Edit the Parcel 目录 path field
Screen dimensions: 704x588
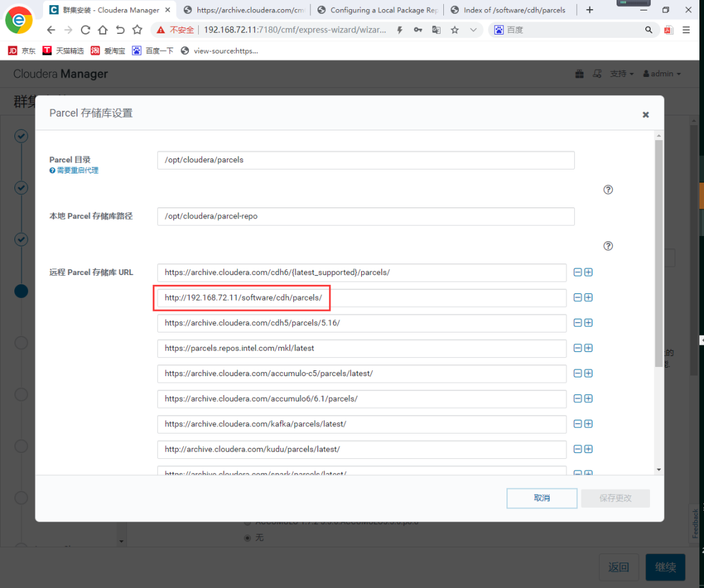(366, 160)
